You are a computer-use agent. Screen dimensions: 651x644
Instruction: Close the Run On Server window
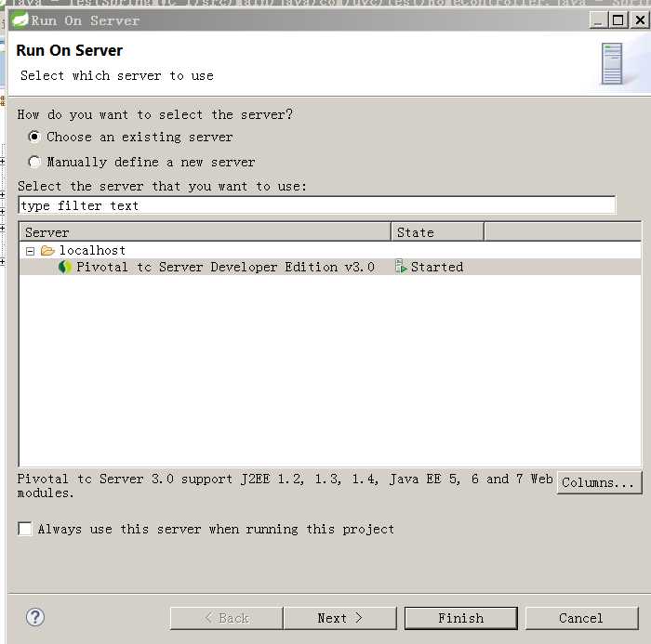click(x=640, y=20)
